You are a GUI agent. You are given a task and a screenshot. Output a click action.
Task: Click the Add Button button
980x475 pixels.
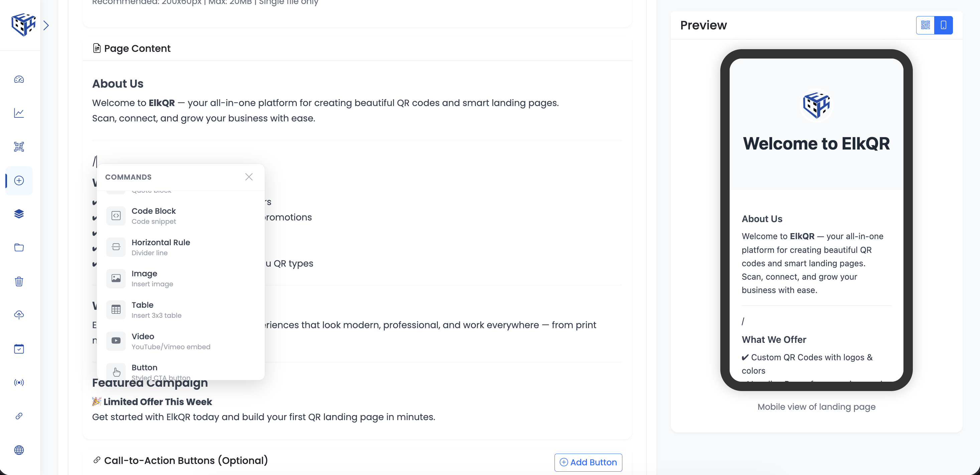[x=588, y=462]
